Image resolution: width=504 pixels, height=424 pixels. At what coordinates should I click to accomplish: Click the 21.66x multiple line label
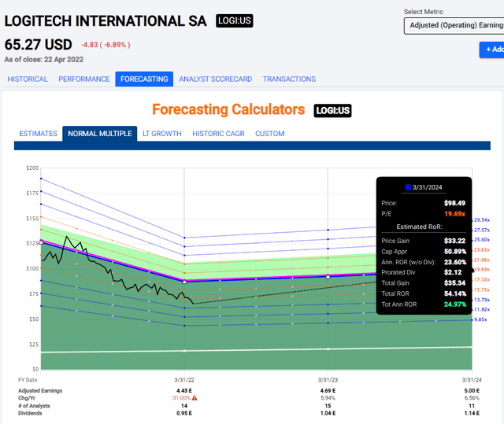[x=482, y=260]
